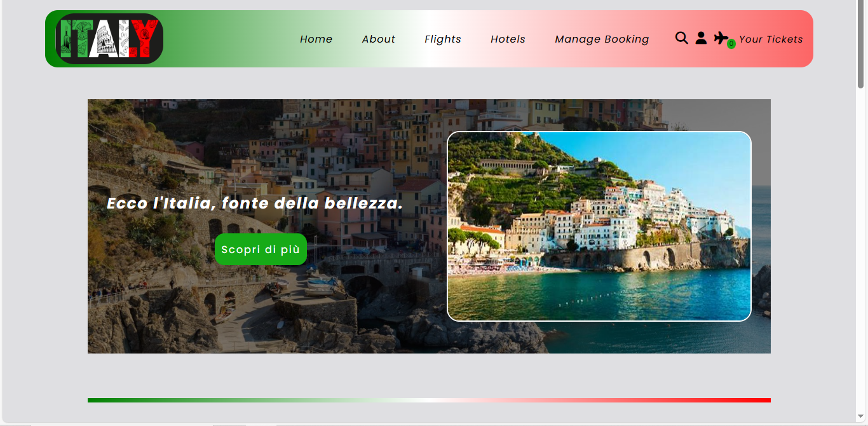Click the airplane tickets icon
The image size is (868, 426).
(721, 38)
